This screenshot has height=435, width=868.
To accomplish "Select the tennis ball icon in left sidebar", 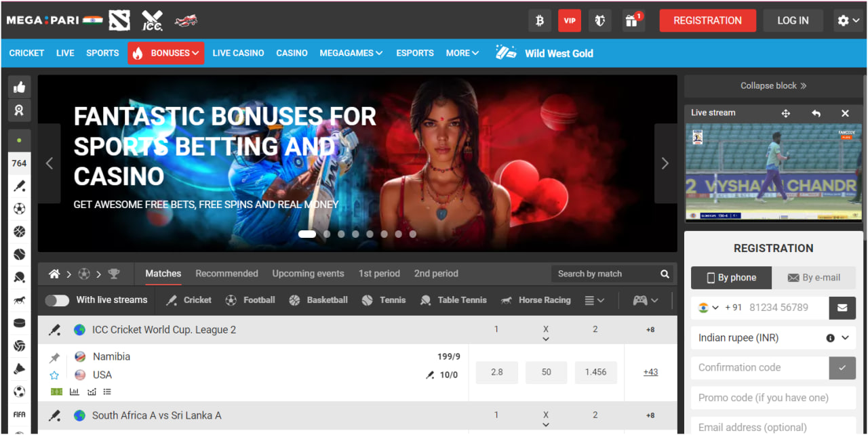I will [19, 255].
